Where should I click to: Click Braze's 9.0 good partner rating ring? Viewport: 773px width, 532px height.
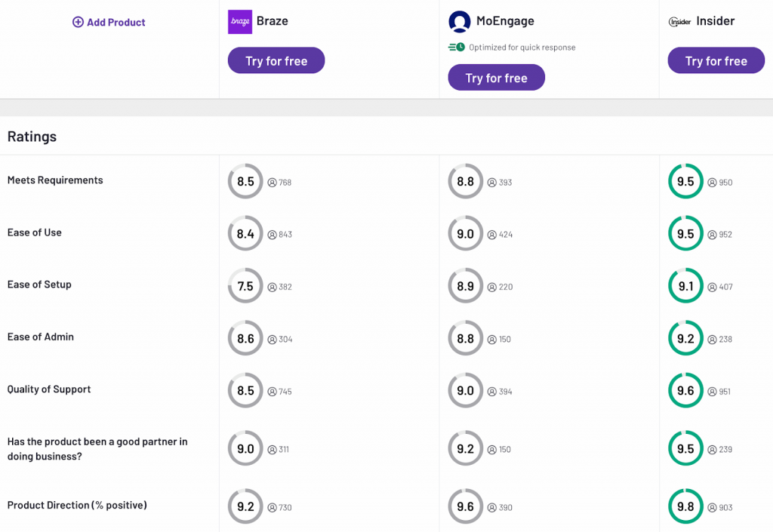pos(245,449)
